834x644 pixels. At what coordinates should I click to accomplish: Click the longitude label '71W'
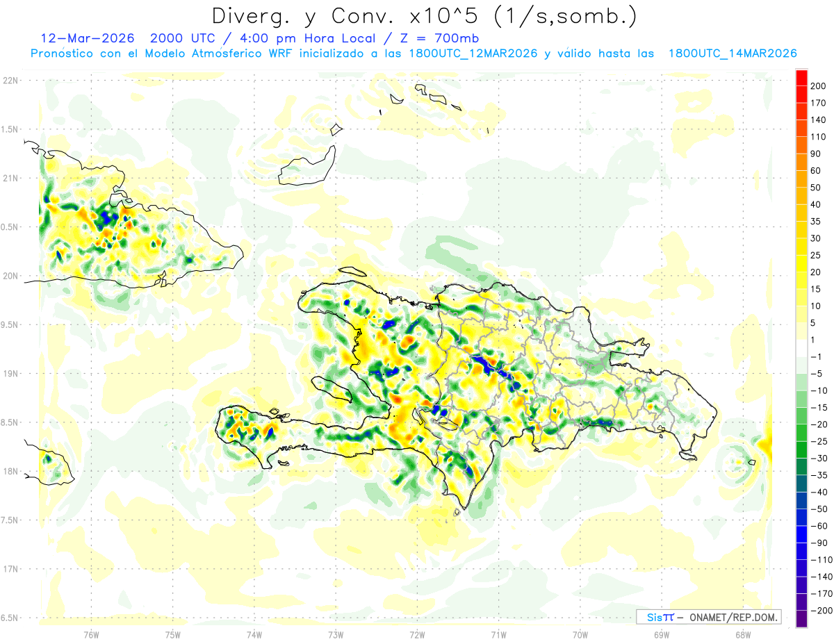click(498, 634)
